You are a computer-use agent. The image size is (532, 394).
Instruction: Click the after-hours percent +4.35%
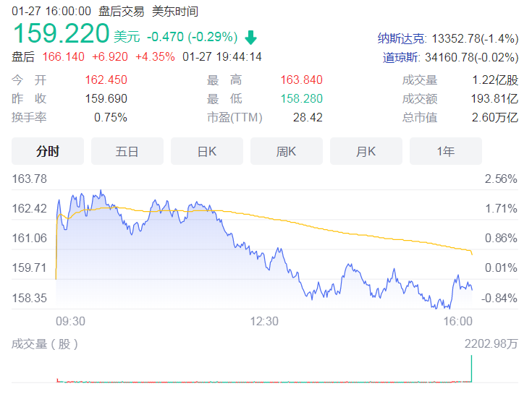click(155, 56)
